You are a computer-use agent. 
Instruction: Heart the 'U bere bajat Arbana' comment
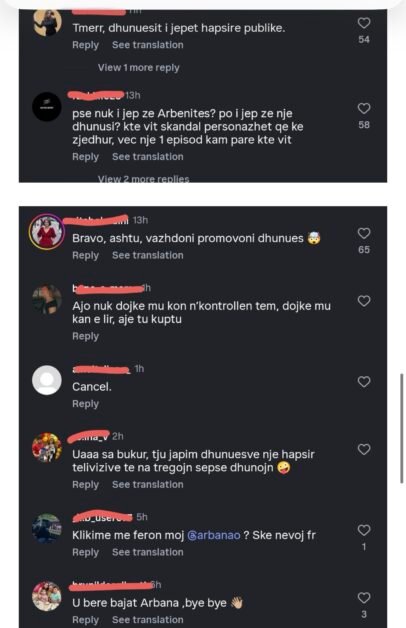click(x=364, y=598)
